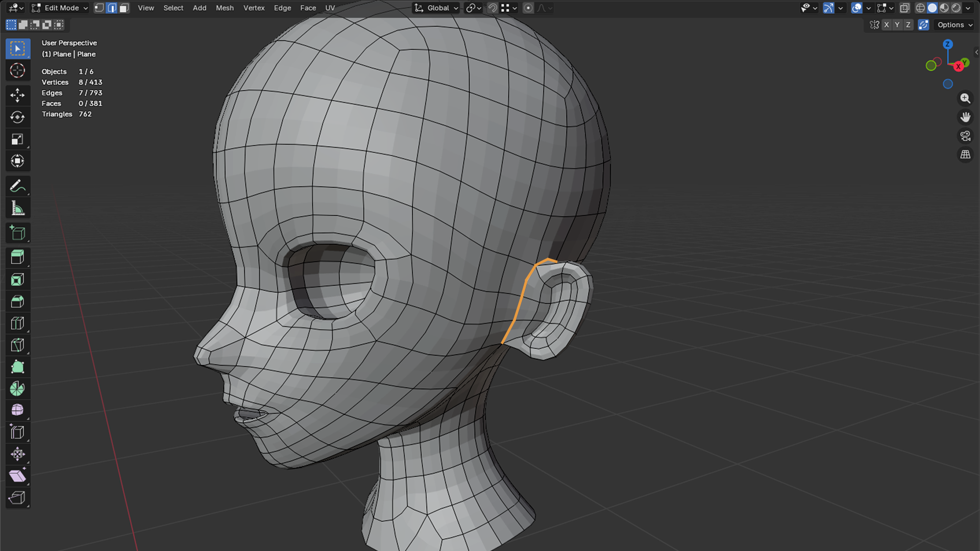Viewport: 980px width, 551px height.
Task: Click the zoom viewport button
Action: (x=965, y=98)
